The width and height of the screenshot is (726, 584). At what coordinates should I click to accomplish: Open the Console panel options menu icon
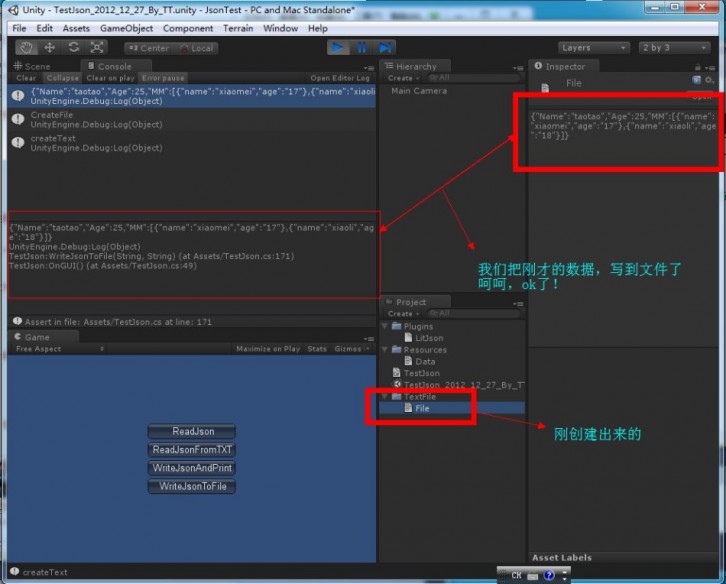click(369, 68)
